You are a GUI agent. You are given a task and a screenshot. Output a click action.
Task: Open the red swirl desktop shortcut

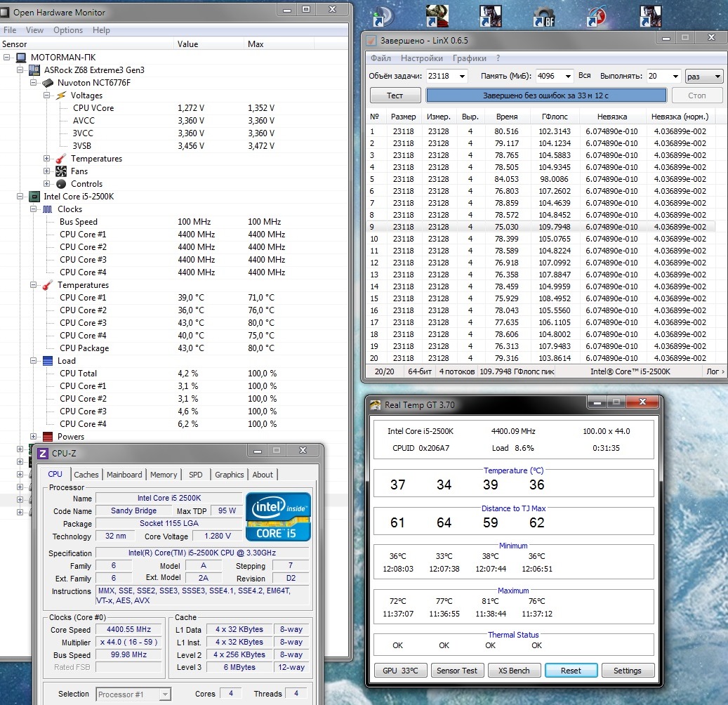(x=597, y=15)
